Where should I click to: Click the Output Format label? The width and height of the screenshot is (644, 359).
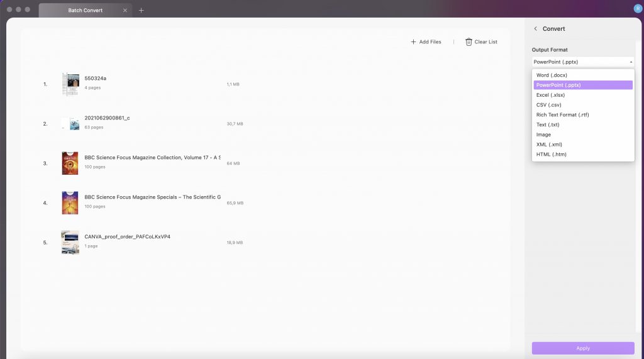click(550, 50)
